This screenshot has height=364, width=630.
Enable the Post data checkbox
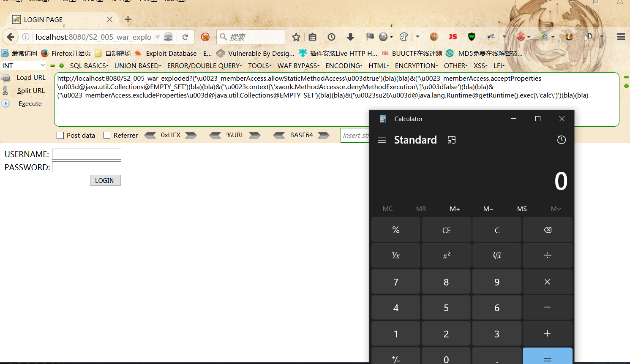pos(60,135)
